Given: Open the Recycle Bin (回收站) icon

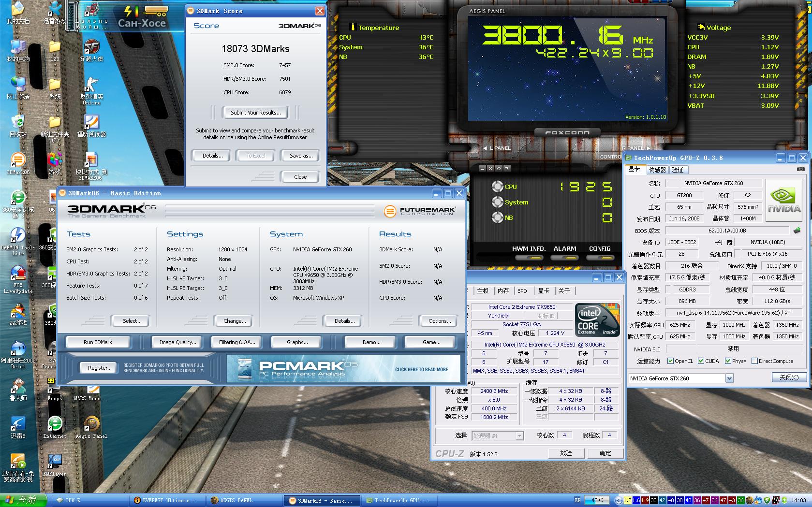Looking at the screenshot, I should 17,122.
